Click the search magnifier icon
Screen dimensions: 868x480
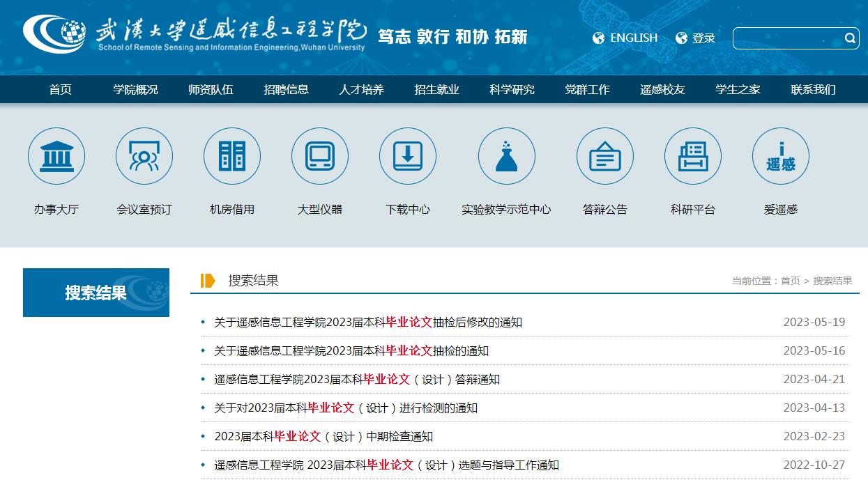tap(850, 38)
